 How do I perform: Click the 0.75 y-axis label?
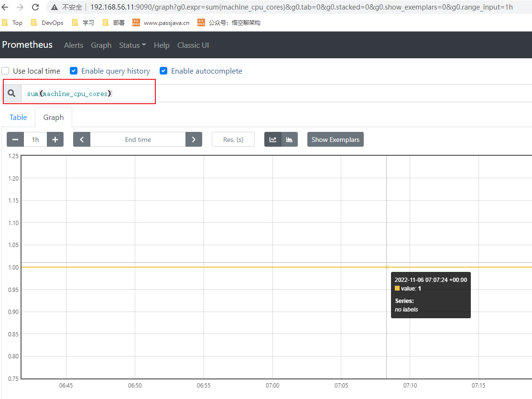tap(13, 378)
